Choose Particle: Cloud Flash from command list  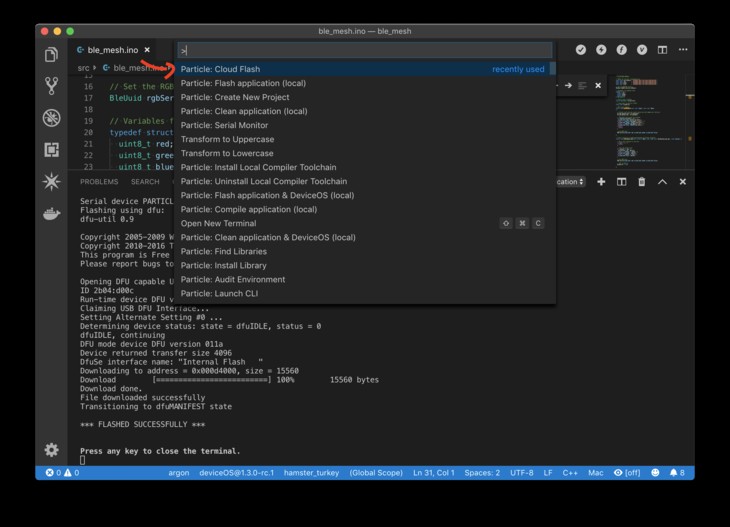tap(220, 69)
